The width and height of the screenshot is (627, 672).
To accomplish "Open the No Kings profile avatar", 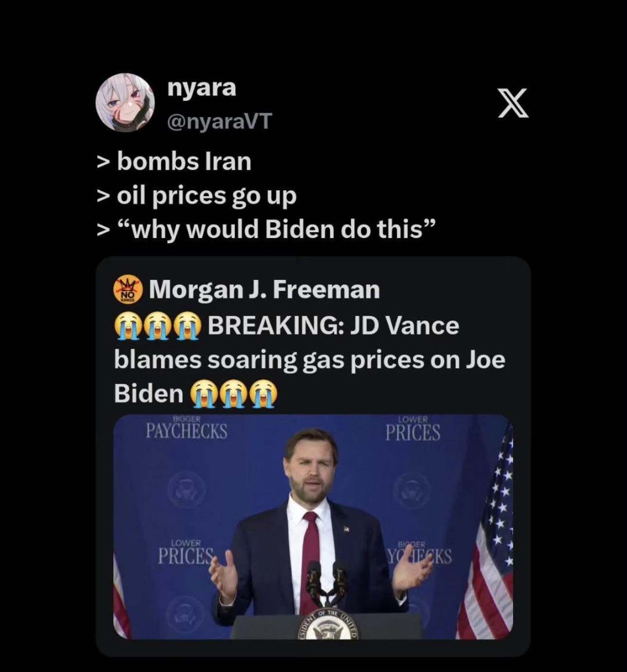I will 128,290.
